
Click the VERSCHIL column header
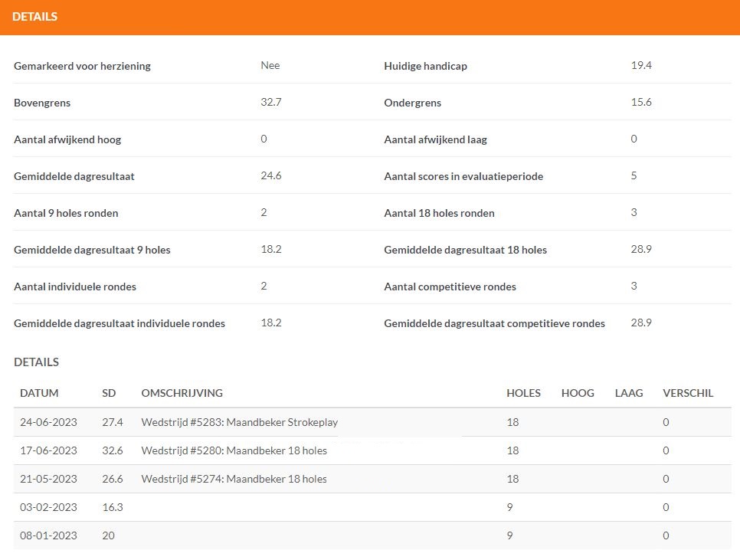coord(688,393)
